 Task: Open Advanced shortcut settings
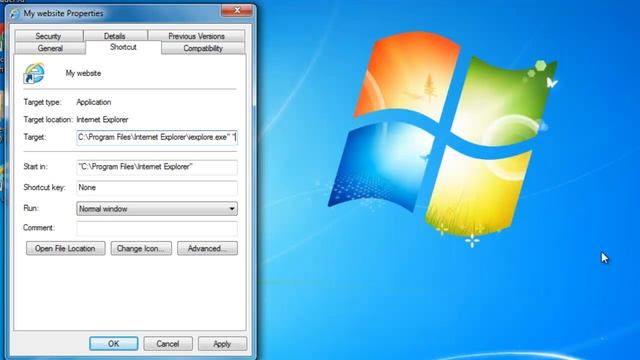coord(207,249)
